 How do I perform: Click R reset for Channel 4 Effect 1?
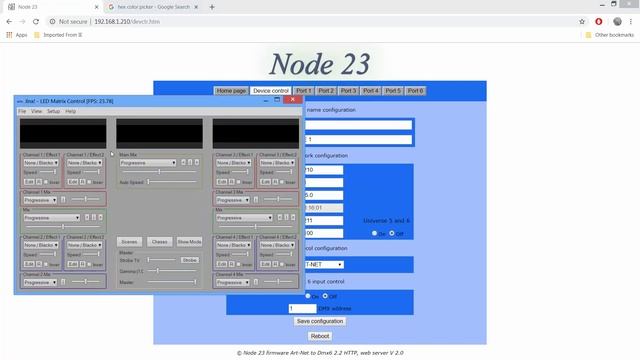pos(231,264)
